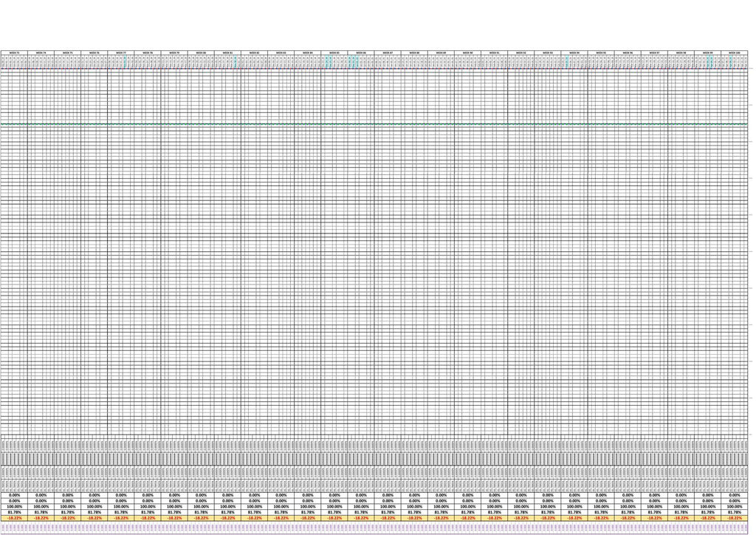756x535 pixels.
Task: Select the -18.22% cell under WEEK 76
Action: (x=94, y=518)
